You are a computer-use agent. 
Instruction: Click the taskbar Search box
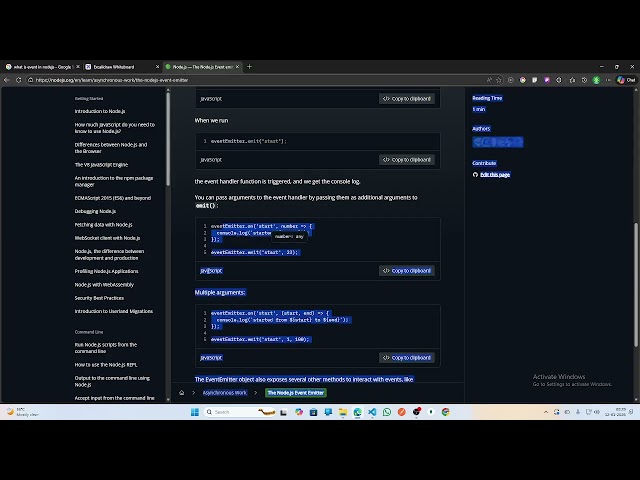click(239, 412)
